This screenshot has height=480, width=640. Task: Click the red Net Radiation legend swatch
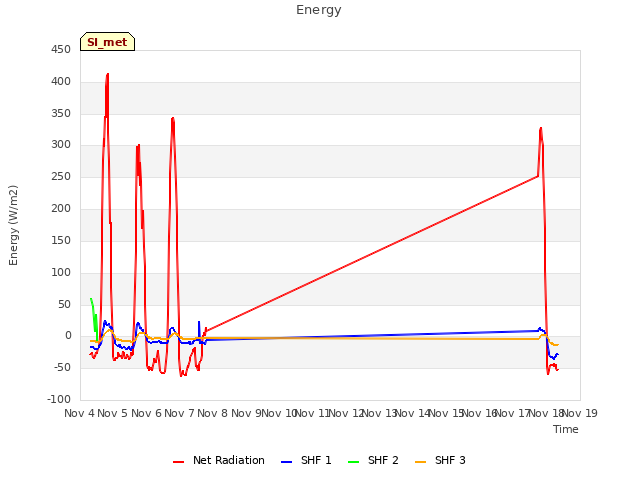pyautogui.click(x=178, y=462)
